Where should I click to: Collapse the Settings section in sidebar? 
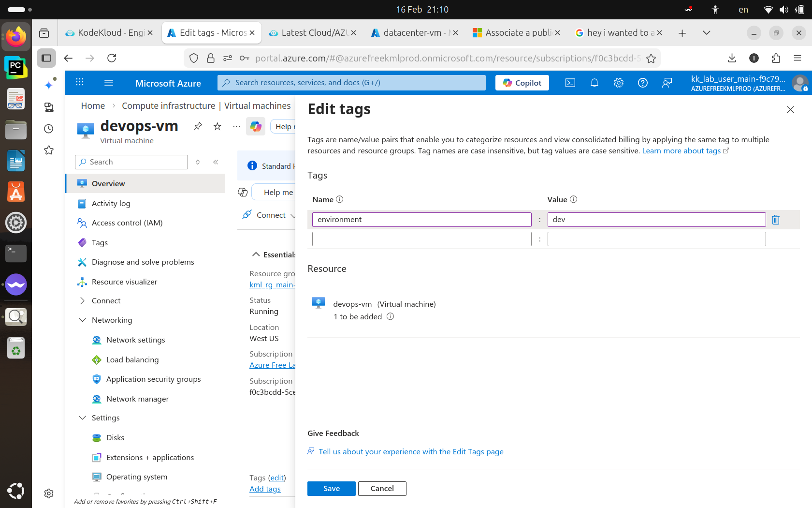[83, 418]
